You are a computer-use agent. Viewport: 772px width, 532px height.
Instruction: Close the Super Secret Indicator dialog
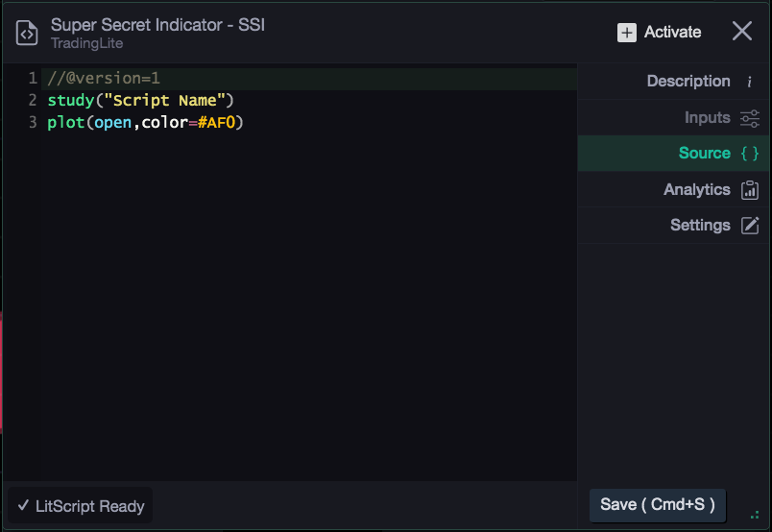click(741, 31)
